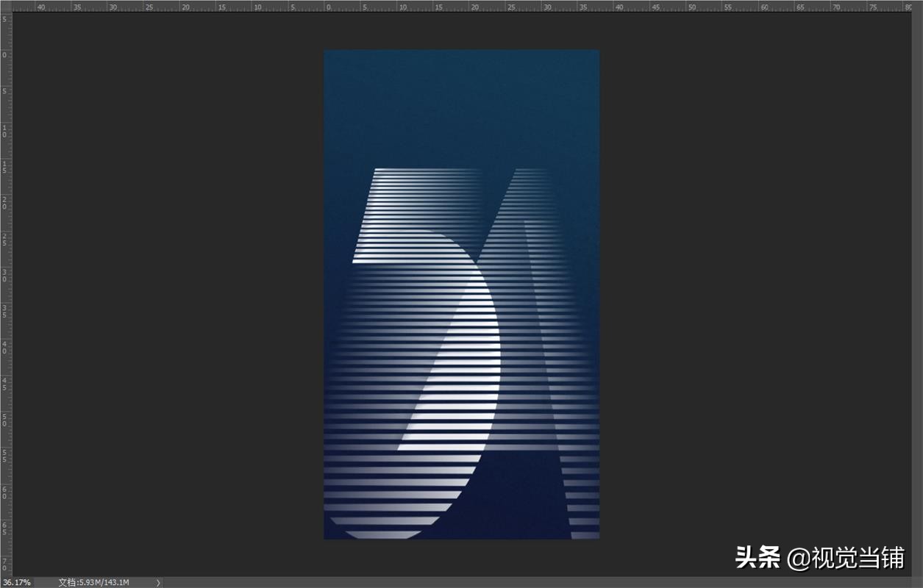The height and width of the screenshot is (588, 923).
Task: Click the 60 mark on the horizontal ruler
Action: pyautogui.click(x=764, y=7)
